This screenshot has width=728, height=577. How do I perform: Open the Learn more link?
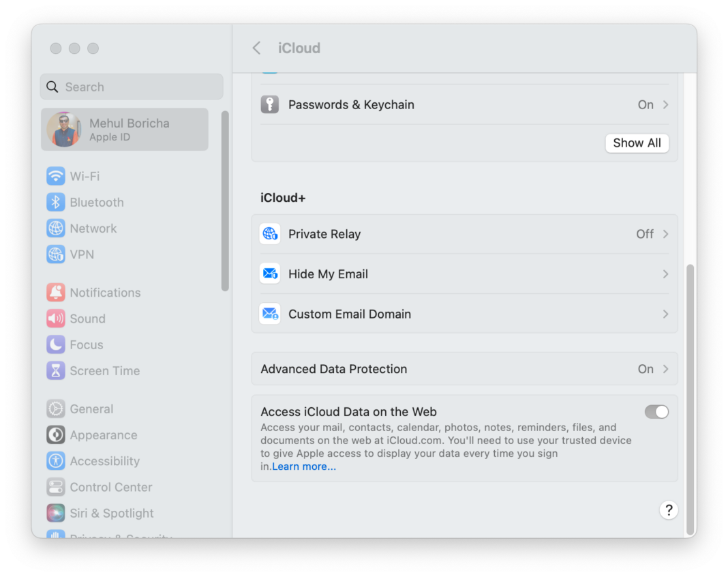click(303, 467)
